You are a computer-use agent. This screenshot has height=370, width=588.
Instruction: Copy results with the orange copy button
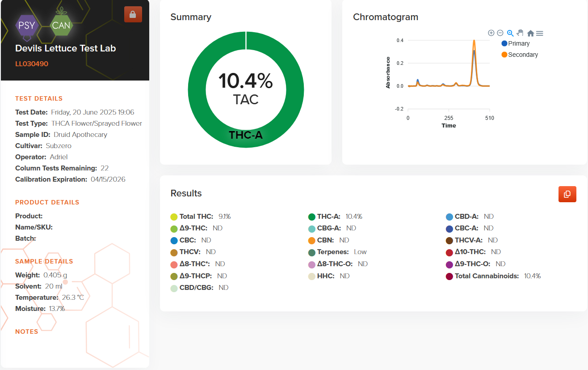coord(567,194)
